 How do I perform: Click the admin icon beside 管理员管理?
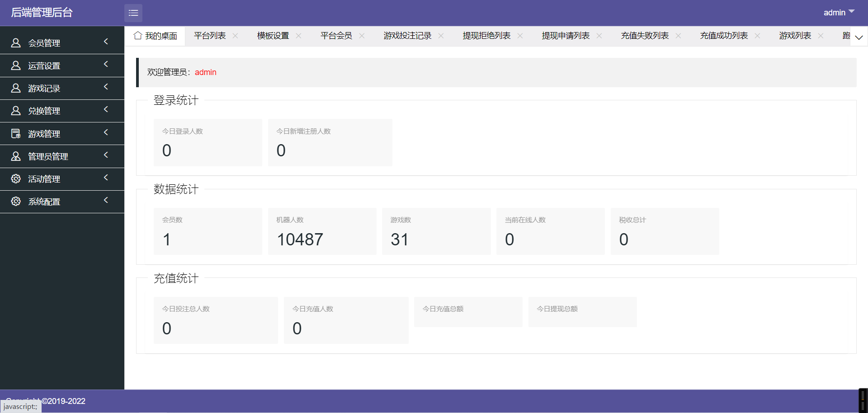[16, 156]
